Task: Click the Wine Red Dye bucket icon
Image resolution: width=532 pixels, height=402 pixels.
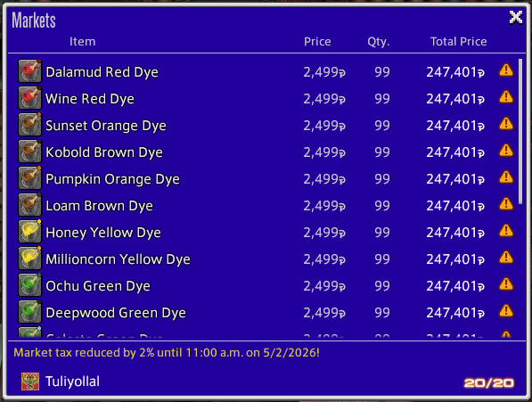Action: 30,98
